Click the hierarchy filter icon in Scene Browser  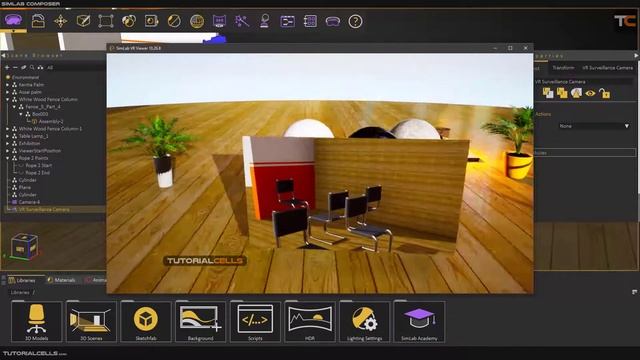[x=40, y=67]
